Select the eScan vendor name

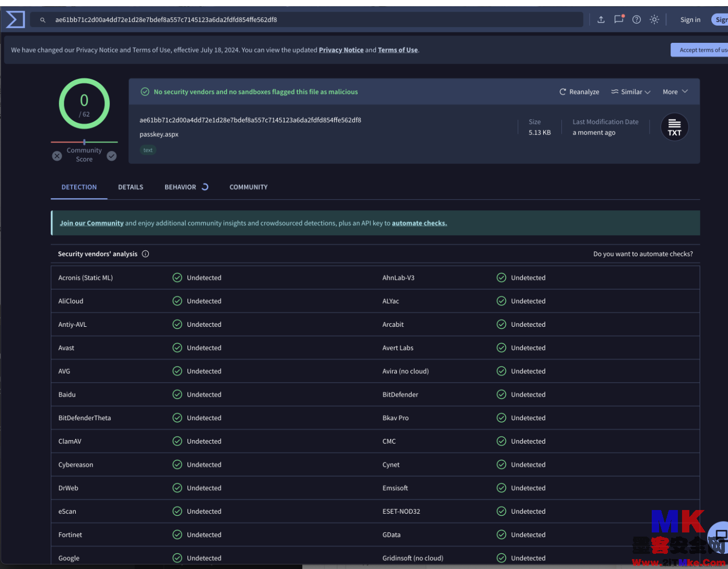point(67,512)
